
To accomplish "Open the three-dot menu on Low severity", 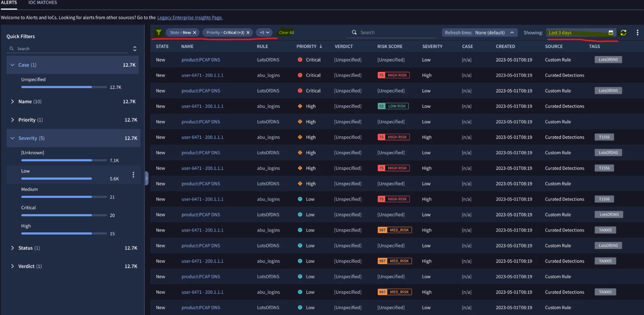I will click(134, 175).
